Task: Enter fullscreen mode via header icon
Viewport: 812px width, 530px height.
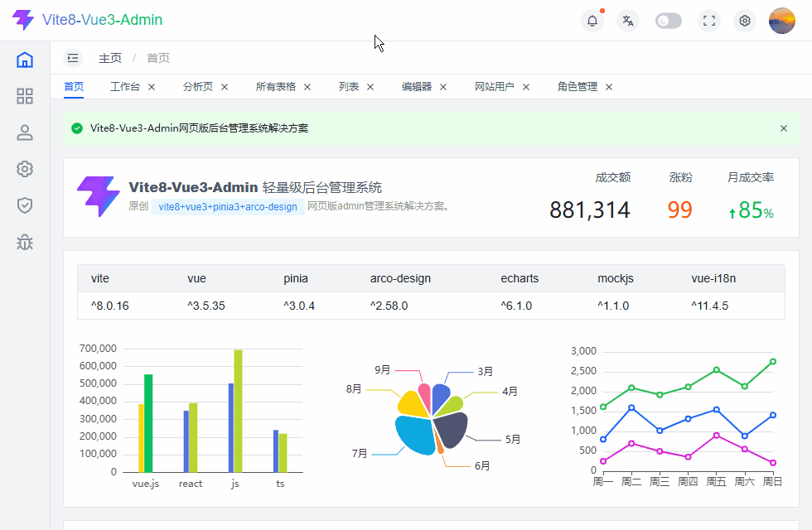Action: (709, 21)
